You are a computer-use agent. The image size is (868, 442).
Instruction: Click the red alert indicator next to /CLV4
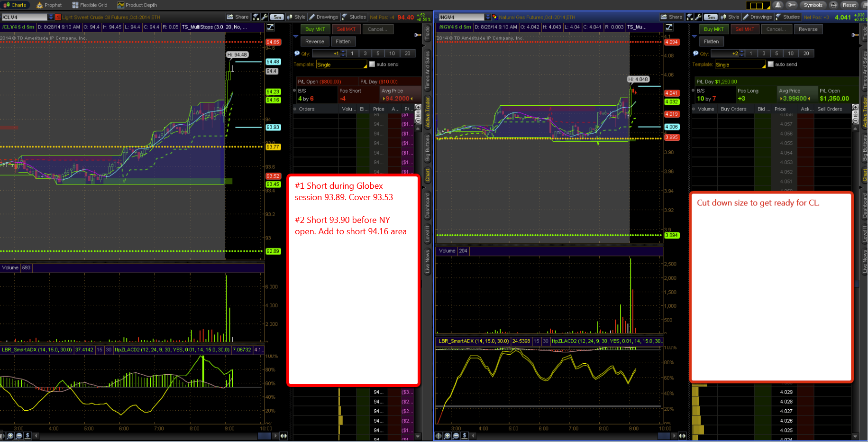[x=58, y=17]
